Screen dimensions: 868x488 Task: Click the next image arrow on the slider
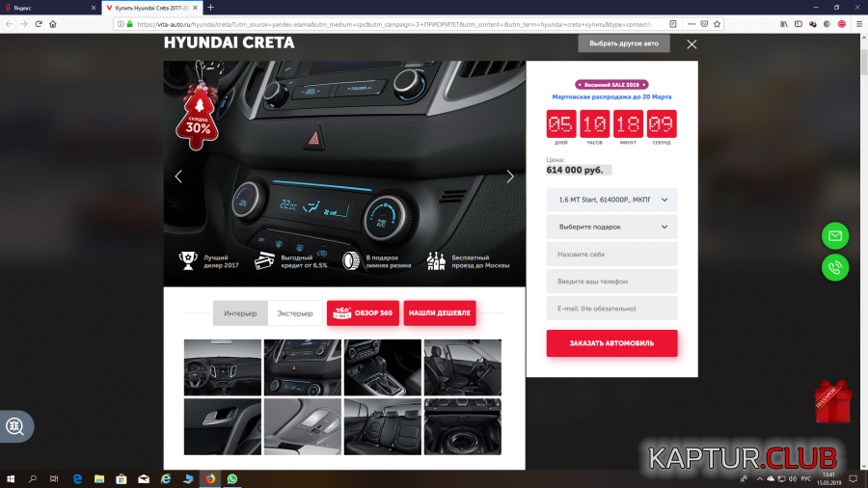(x=510, y=176)
